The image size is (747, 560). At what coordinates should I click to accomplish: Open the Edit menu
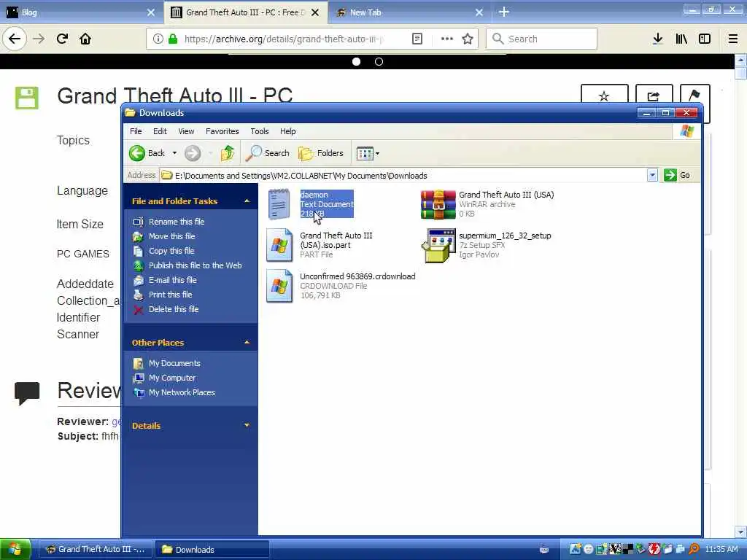pos(160,131)
